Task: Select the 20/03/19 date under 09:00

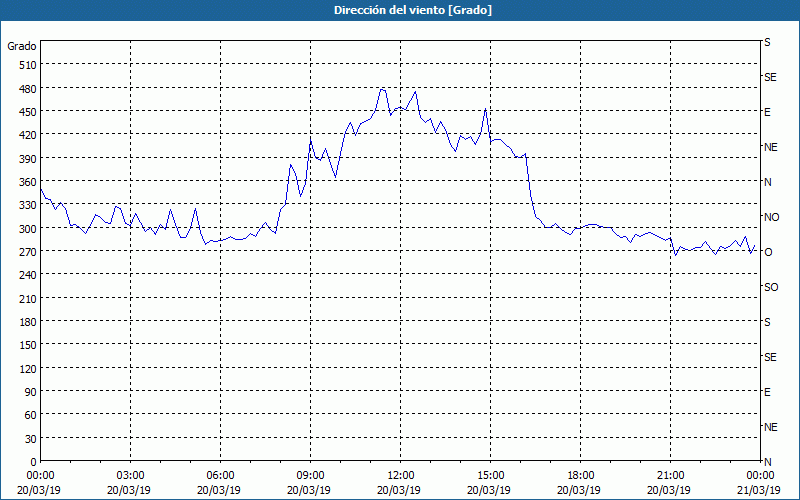Action: pyautogui.click(x=309, y=490)
